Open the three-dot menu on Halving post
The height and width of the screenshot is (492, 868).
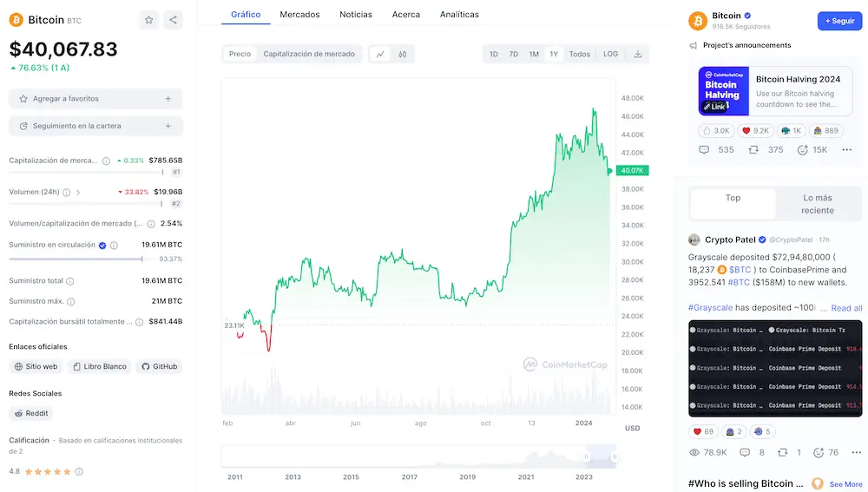(847, 150)
